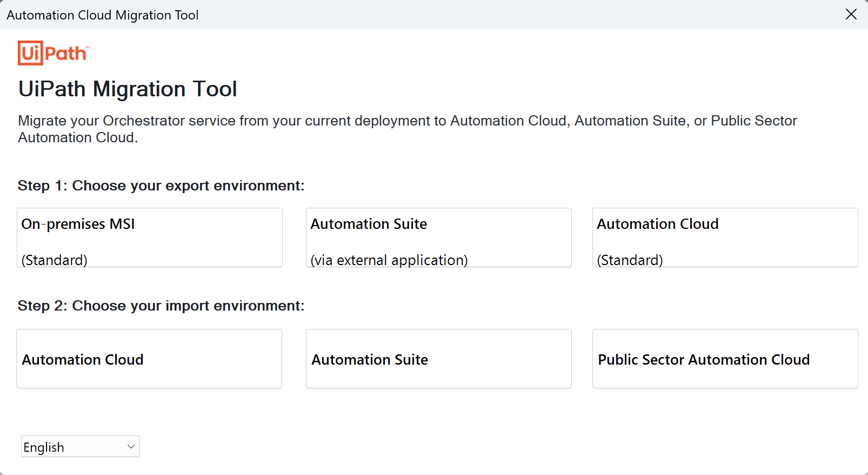Close the Automation Cloud Migration Tool window
868x475 pixels.
(x=851, y=15)
